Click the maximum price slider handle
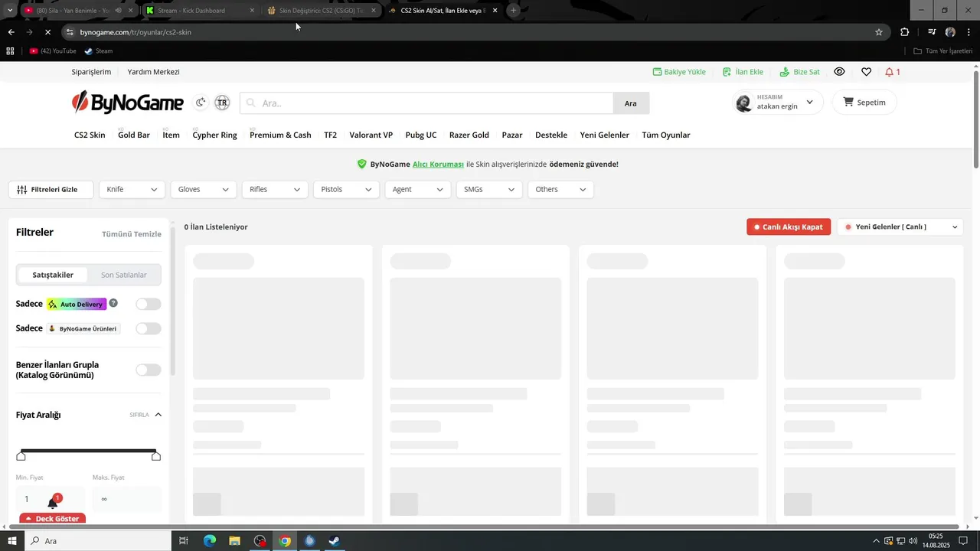The image size is (980, 551). point(156,456)
